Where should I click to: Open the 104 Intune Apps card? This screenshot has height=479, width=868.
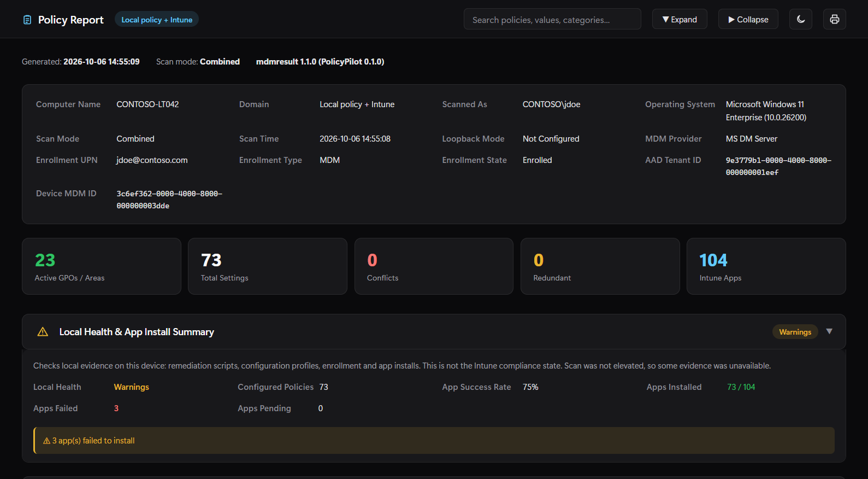tap(766, 266)
